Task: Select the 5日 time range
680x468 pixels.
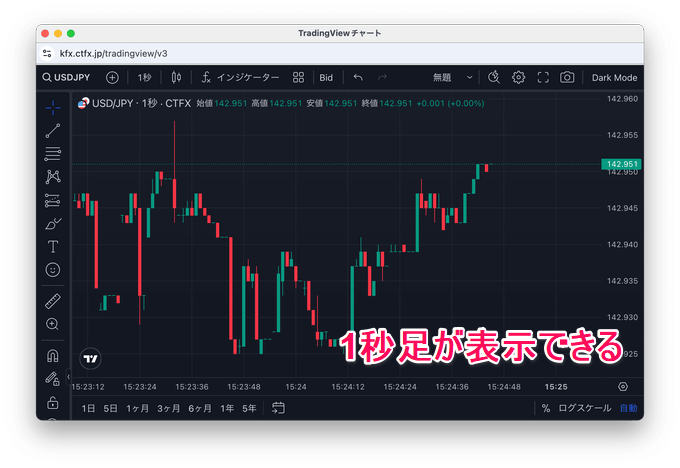Action: click(111, 408)
